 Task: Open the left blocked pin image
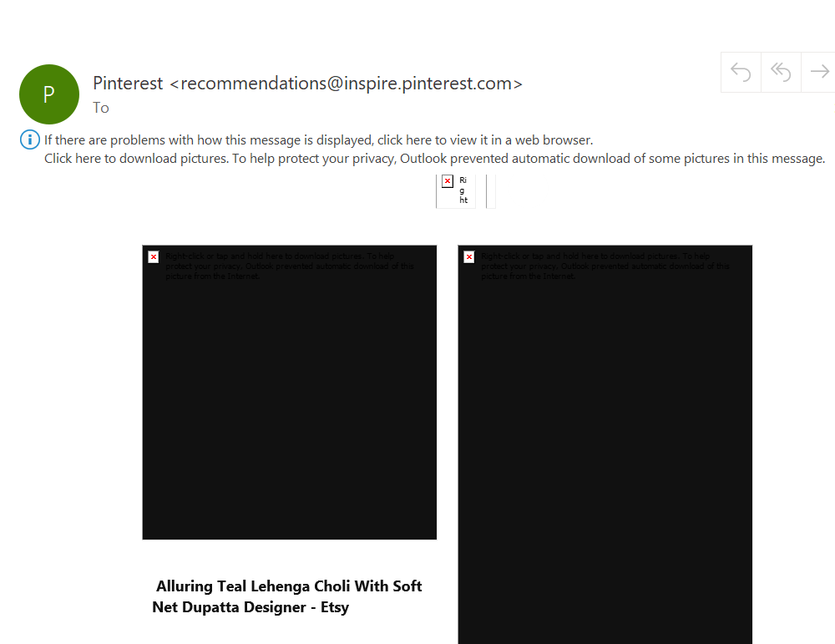click(x=290, y=393)
